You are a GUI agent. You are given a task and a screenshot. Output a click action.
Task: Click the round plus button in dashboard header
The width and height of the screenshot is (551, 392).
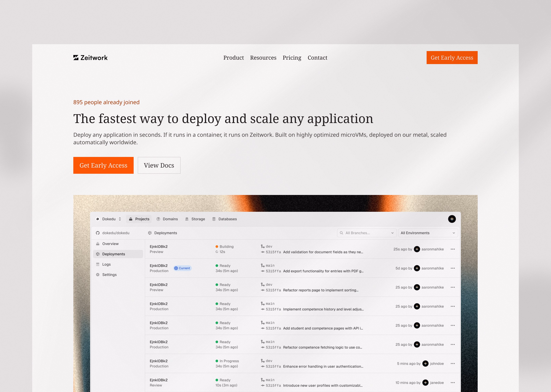(x=452, y=219)
